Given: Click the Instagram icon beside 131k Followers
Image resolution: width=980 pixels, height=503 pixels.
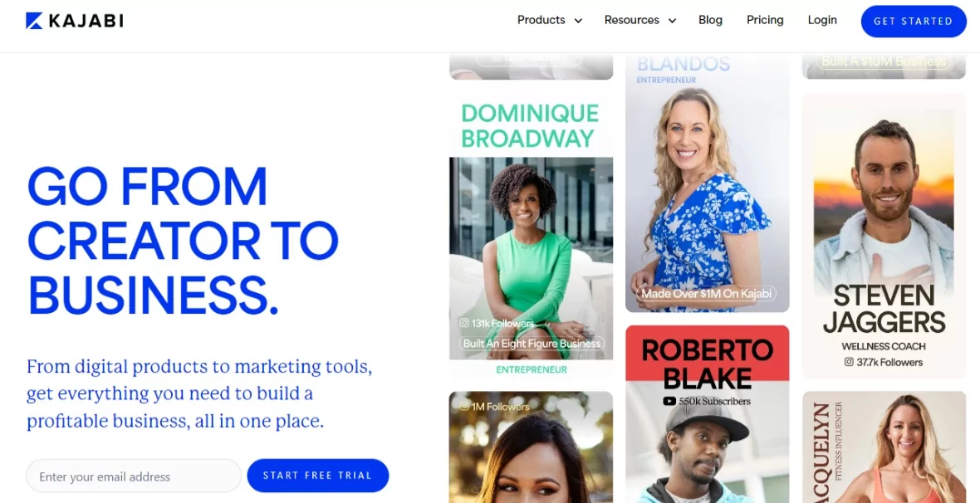Looking at the screenshot, I should pos(464,323).
